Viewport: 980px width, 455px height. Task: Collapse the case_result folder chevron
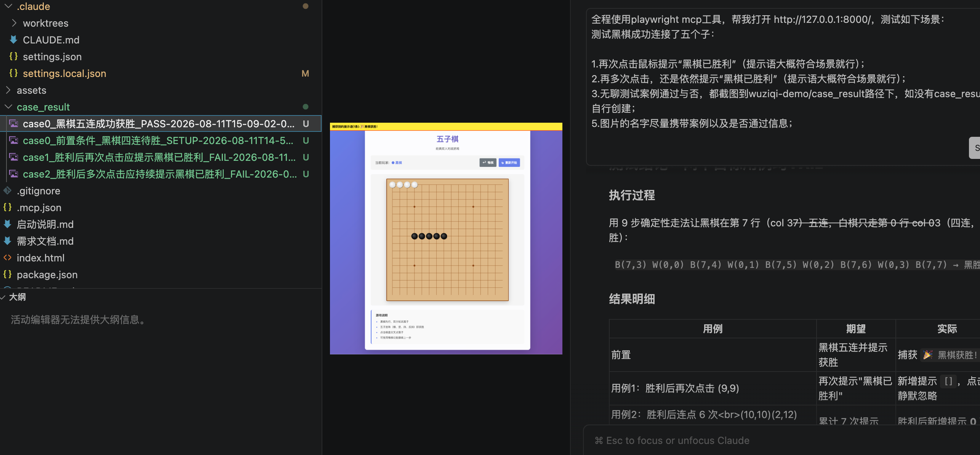[8, 107]
